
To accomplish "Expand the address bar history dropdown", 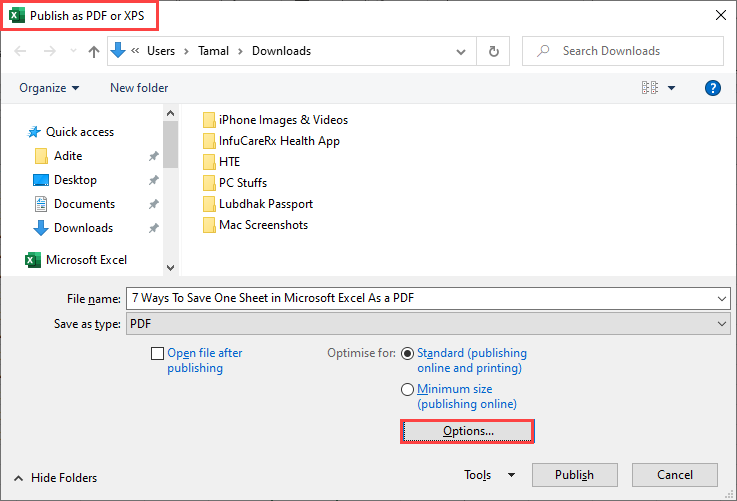I will click(x=461, y=51).
